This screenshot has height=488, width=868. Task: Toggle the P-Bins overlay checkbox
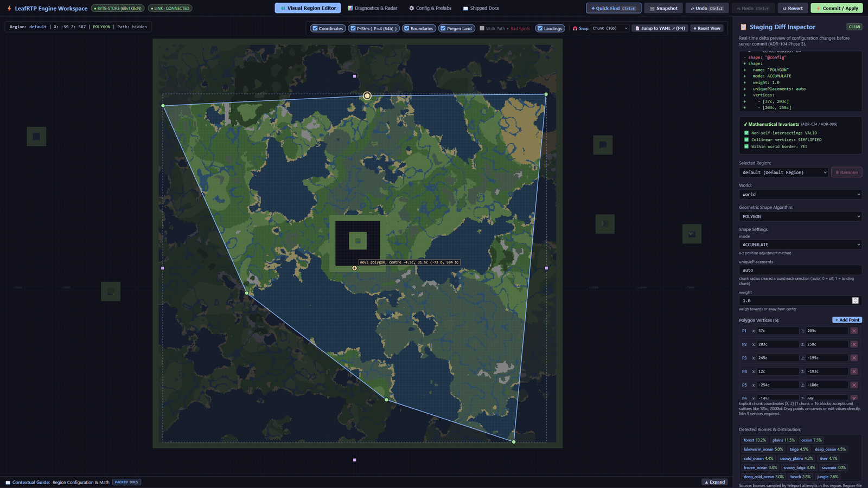[353, 28]
